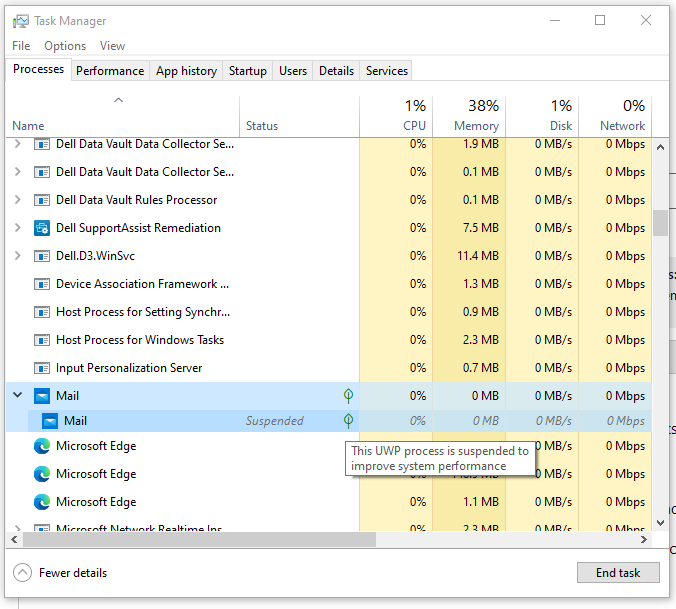Click the horizontal scrollbar thumb
The height and width of the screenshot is (609, 676).
tap(199, 540)
